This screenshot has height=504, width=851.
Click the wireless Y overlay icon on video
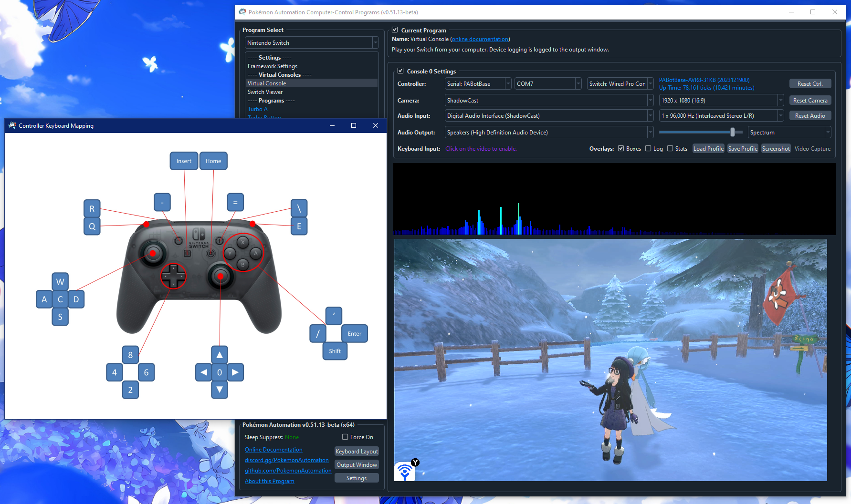pyautogui.click(x=406, y=471)
